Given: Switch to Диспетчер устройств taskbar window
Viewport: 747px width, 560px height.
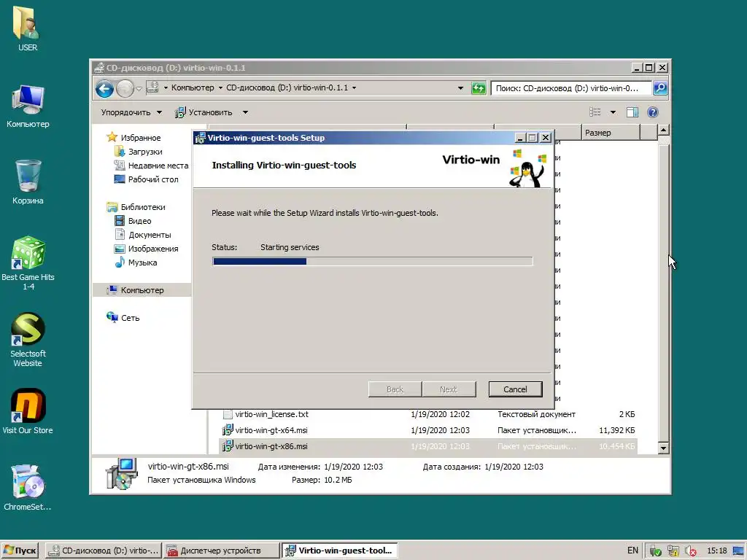Looking at the screenshot, I should (x=221, y=551).
